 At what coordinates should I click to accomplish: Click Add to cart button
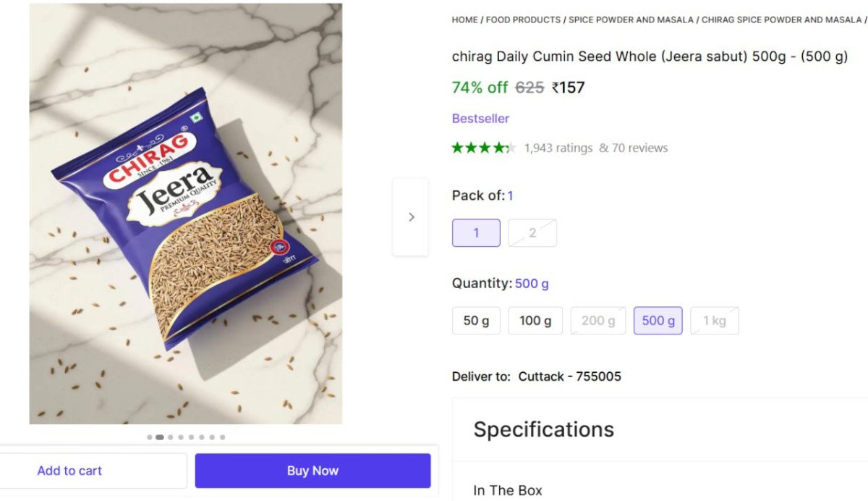click(x=69, y=471)
